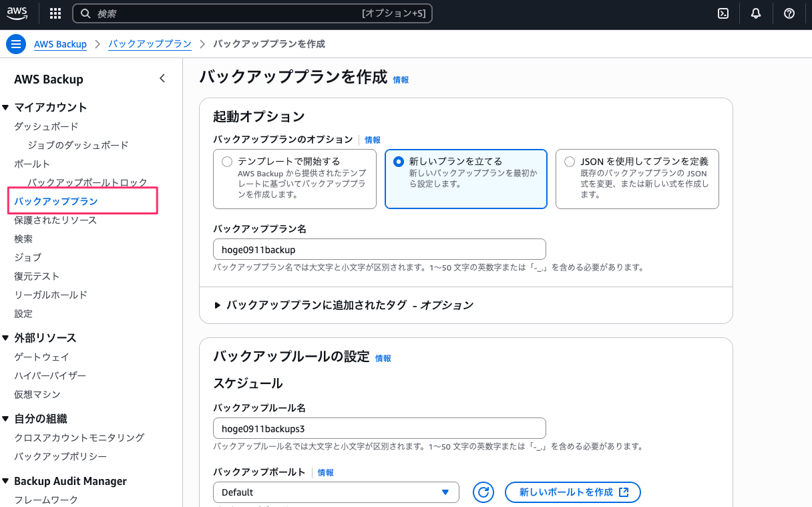Click the バックアップルール名 text field
The image size is (812, 507).
[x=379, y=428]
